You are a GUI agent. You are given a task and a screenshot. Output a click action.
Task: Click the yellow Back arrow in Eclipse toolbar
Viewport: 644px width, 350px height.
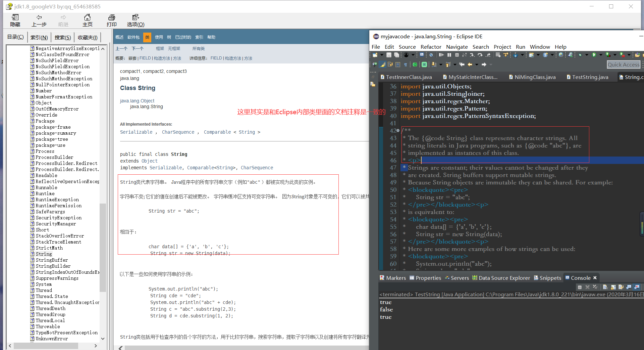tap(470, 64)
